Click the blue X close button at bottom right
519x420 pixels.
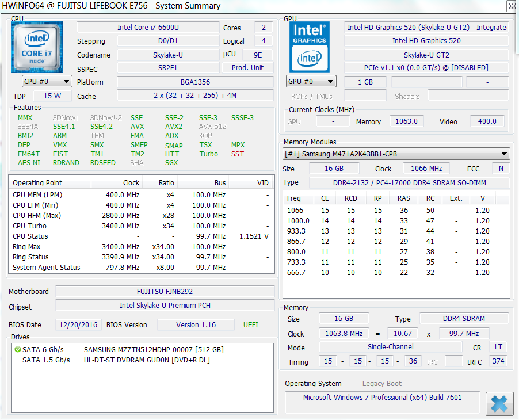click(499, 403)
